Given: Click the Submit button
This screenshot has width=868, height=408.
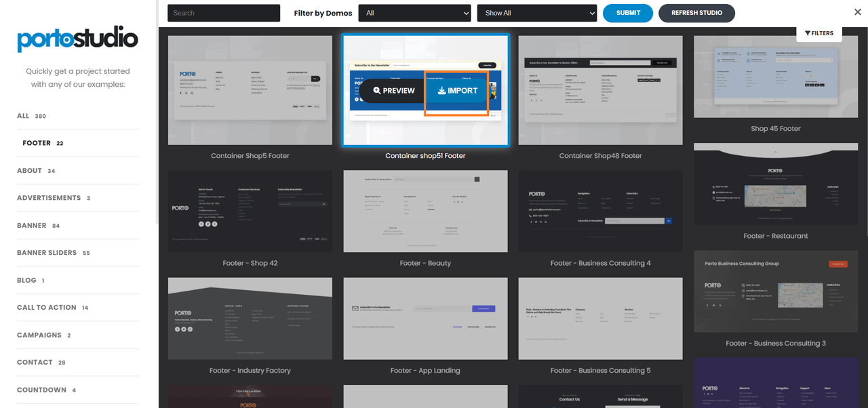Looking at the screenshot, I should pyautogui.click(x=628, y=13).
